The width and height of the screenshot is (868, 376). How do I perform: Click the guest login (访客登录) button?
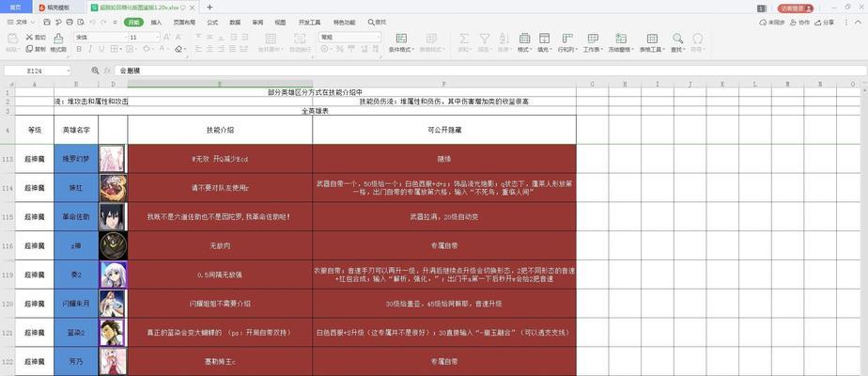click(796, 8)
